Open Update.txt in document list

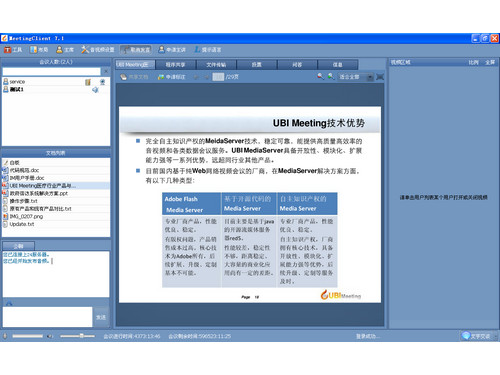(56, 224)
